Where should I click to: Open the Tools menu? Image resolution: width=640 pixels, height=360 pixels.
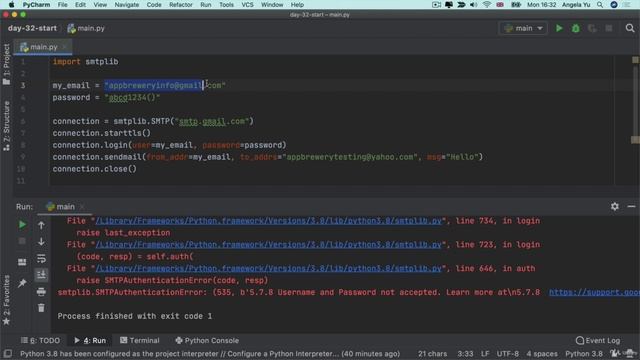click(226, 5)
